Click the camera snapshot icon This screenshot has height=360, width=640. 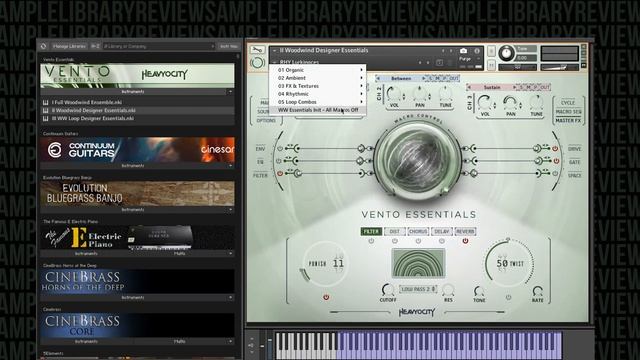[463, 51]
